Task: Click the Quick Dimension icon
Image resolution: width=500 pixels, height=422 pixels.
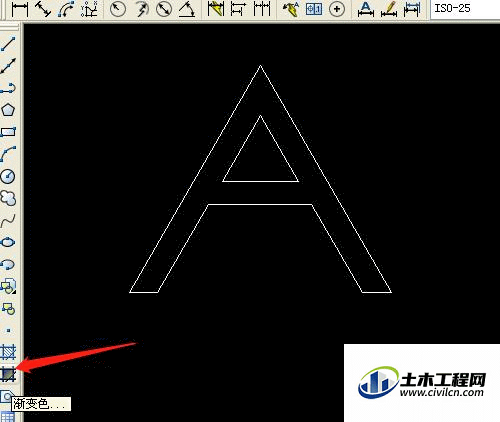Action: (215, 9)
